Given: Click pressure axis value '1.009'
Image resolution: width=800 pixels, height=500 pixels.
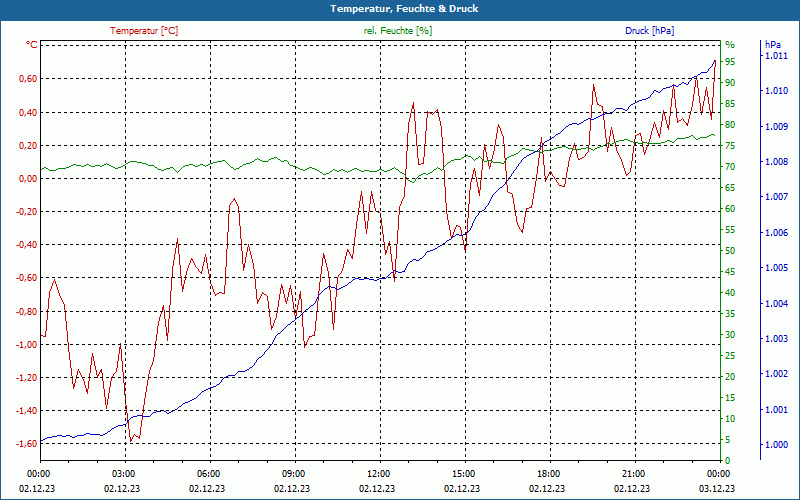Looking at the screenshot, I should 777,127.
